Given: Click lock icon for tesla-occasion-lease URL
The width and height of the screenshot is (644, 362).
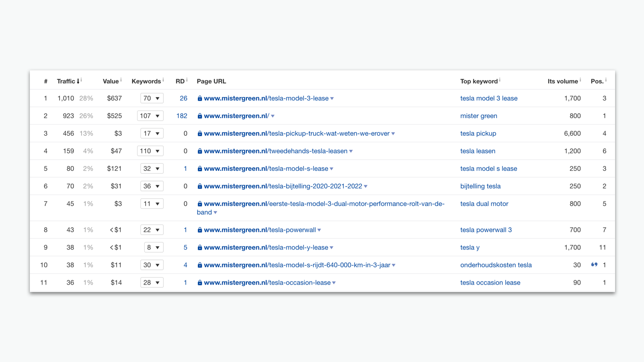Looking at the screenshot, I should [200, 283].
